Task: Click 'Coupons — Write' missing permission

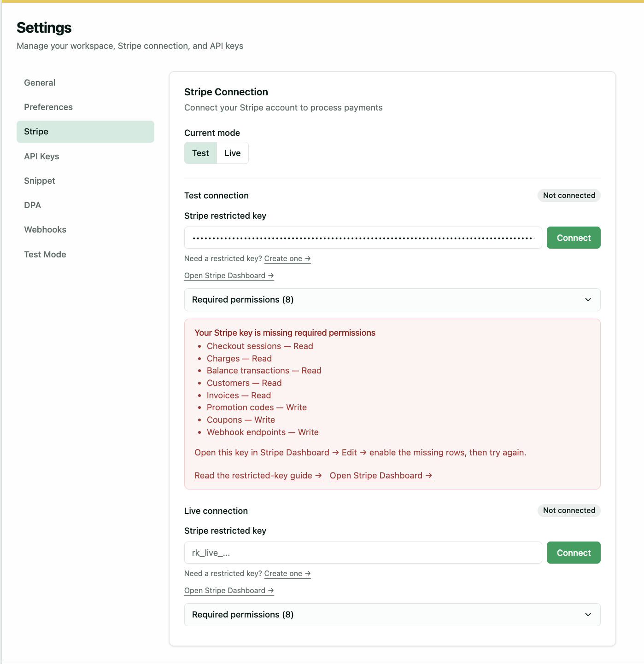Action: coord(241,420)
